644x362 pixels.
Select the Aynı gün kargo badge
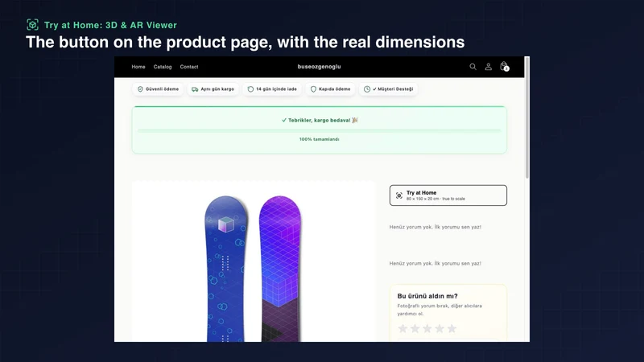tap(213, 89)
